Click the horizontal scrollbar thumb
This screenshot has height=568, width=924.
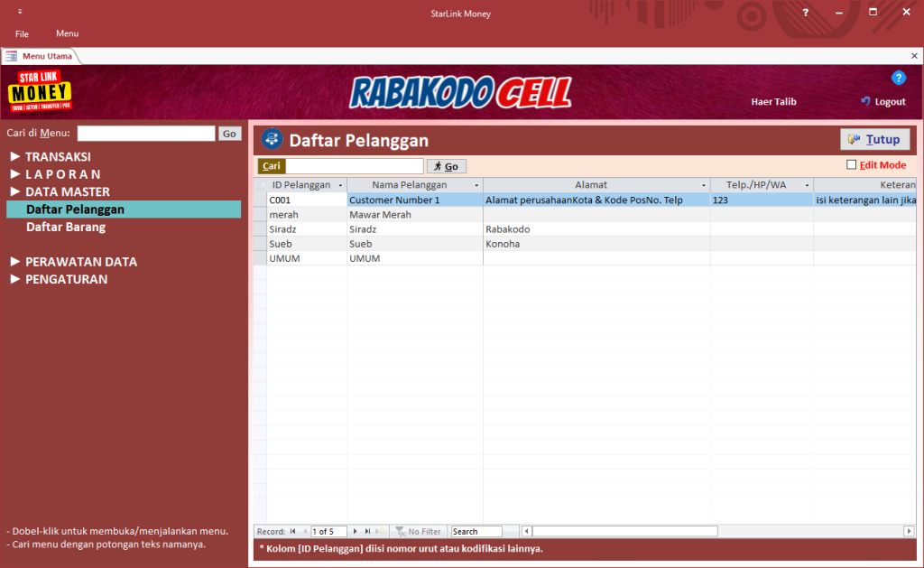[x=624, y=532]
